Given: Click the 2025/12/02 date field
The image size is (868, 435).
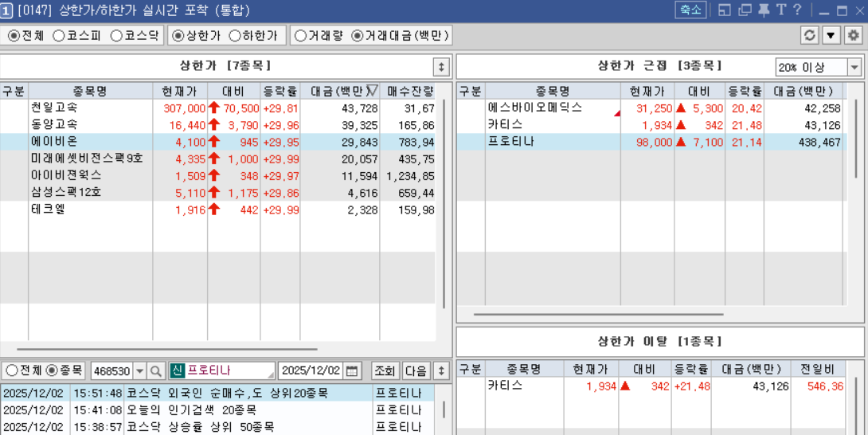Looking at the screenshot, I should [x=311, y=370].
